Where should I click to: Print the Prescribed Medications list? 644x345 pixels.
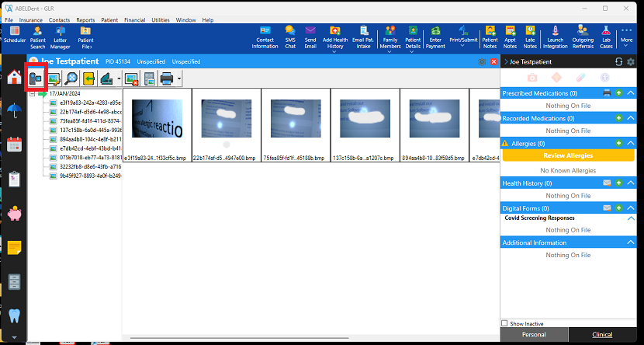pyautogui.click(x=607, y=93)
